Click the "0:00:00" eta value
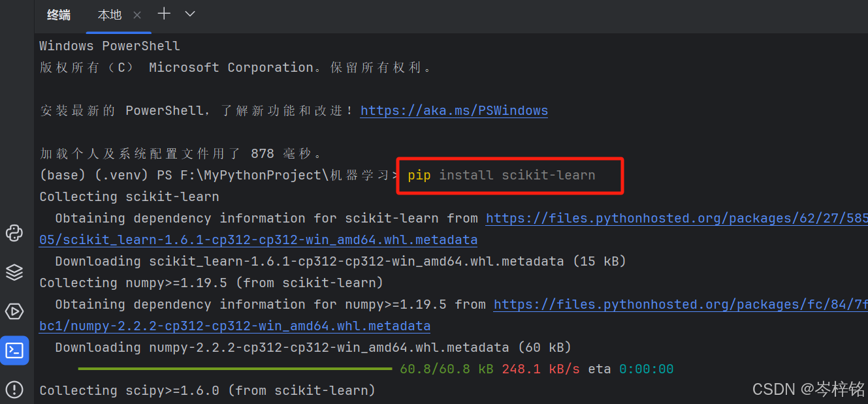The height and width of the screenshot is (404, 868). click(647, 369)
